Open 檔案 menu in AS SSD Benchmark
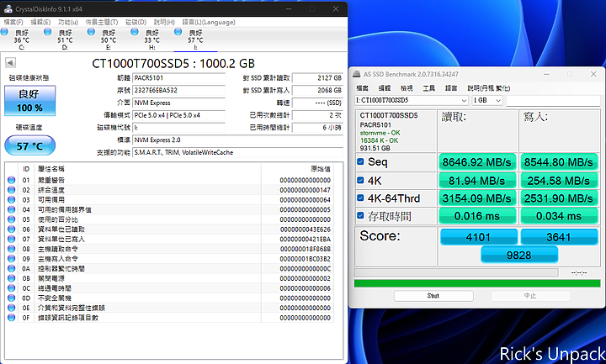Screen dimensions: 606x364 click(362, 88)
